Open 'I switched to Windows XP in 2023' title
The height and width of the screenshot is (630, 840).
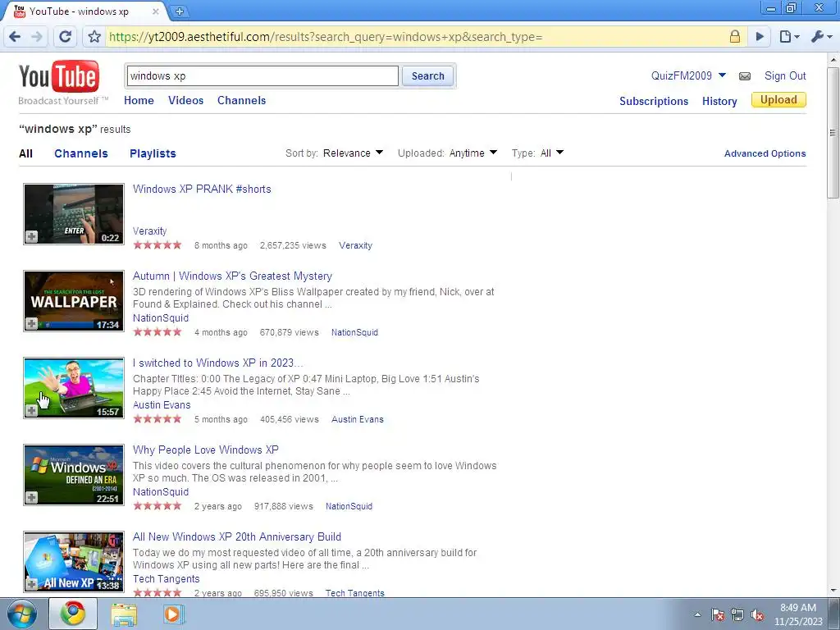pyautogui.click(x=217, y=363)
